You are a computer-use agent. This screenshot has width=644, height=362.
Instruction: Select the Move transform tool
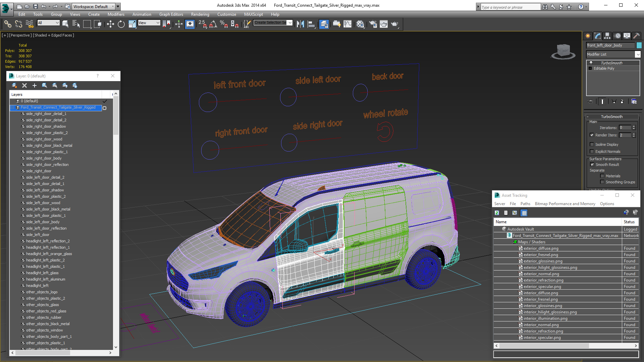point(110,24)
